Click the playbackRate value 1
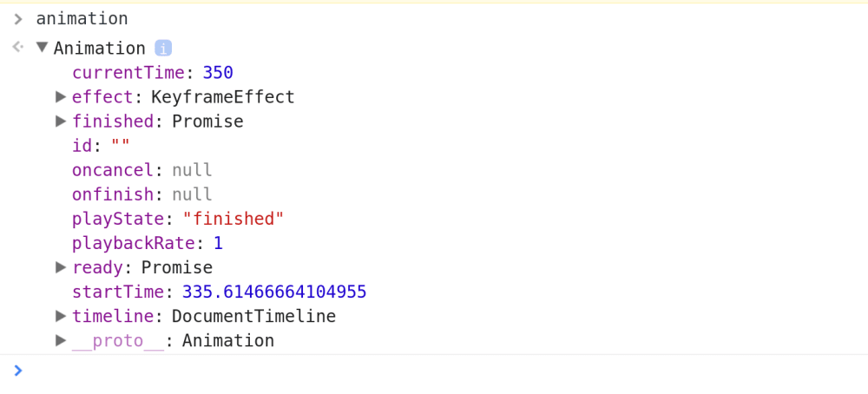 point(218,243)
